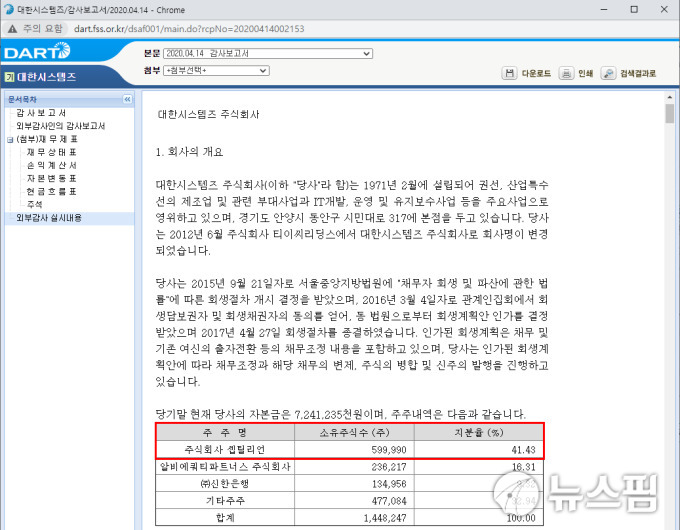Click the DART logo

pyautogui.click(x=37, y=52)
